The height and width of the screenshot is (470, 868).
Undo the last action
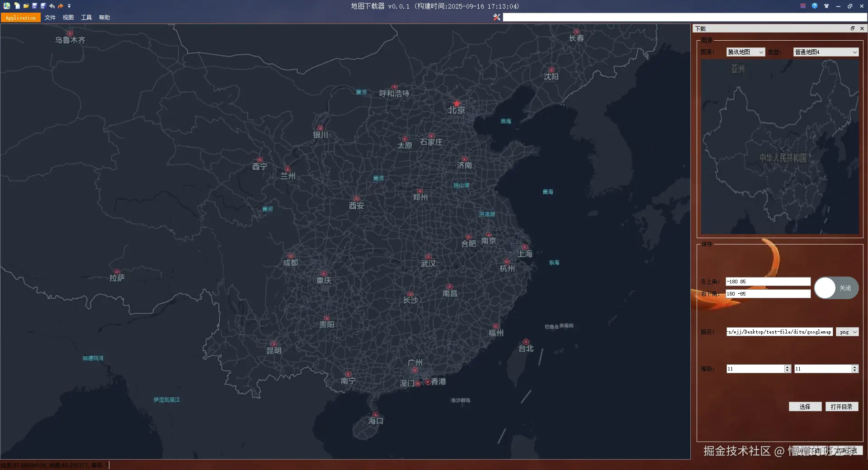[x=52, y=6]
